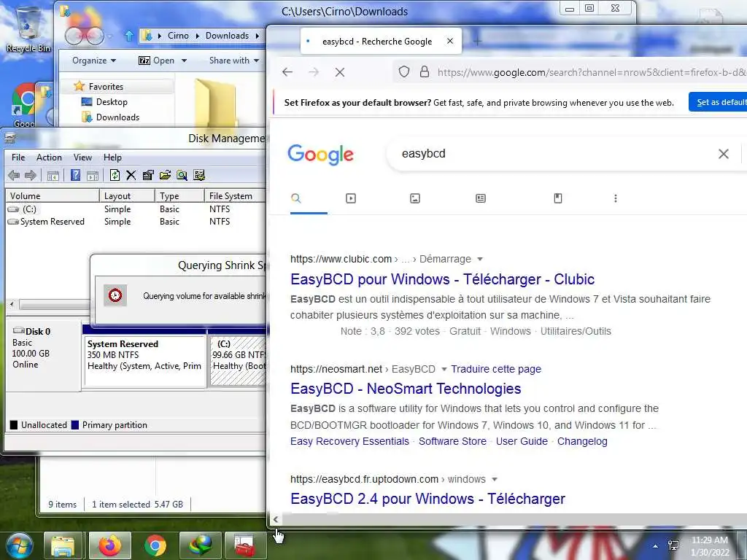Viewport: 747px width, 560px height.
Task: Select Downloads in Explorer navigation pane
Action: [x=117, y=117]
